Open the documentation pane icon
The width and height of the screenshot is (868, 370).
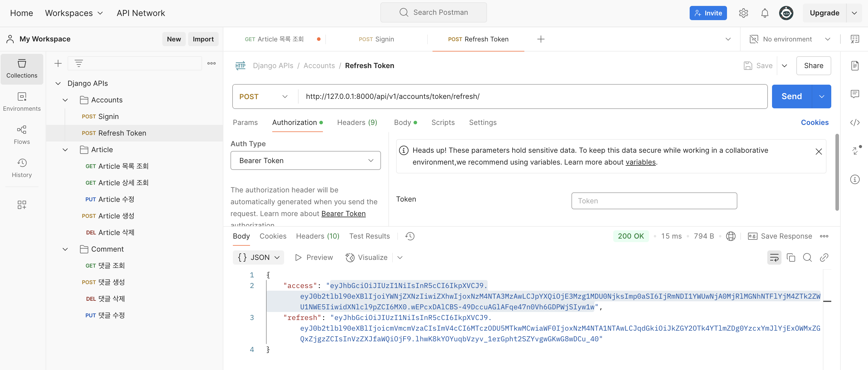point(855,65)
